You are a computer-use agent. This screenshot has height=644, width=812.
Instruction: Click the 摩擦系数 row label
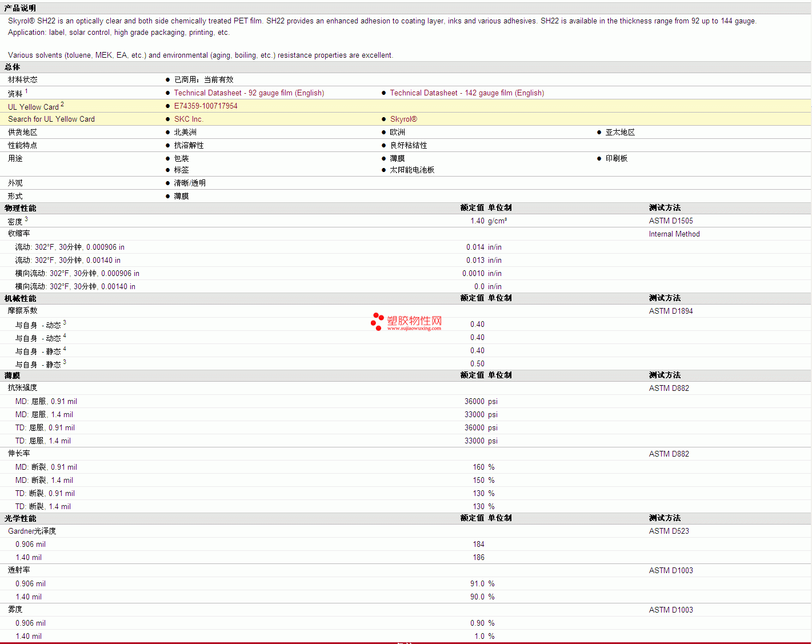(22, 311)
